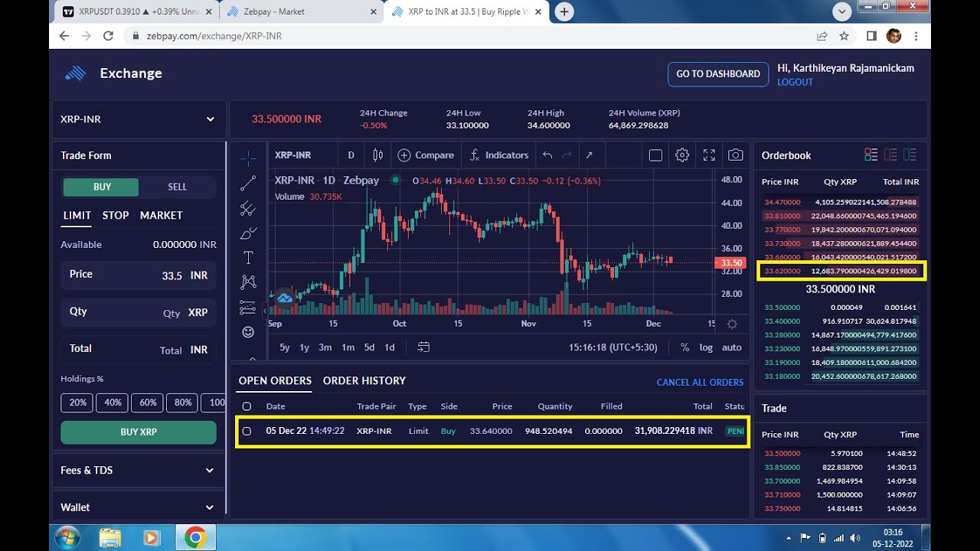
Task: Show orderbook with both buys and sells
Action: (871, 155)
